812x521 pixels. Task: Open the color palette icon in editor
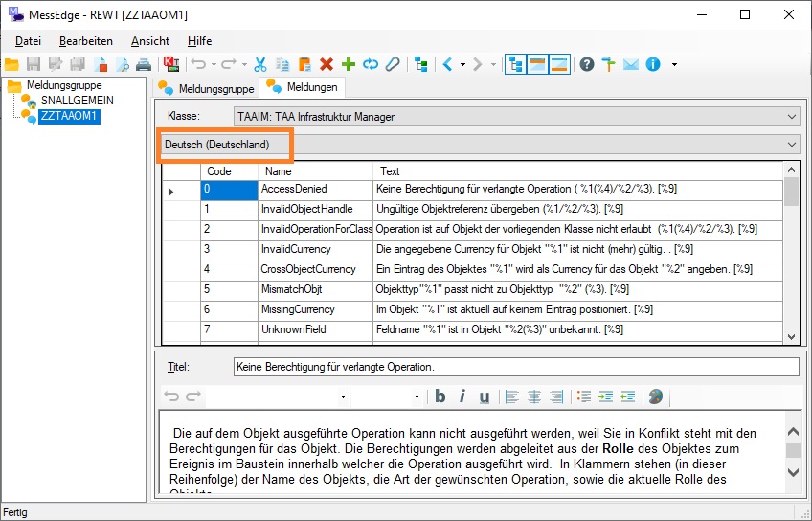pos(655,396)
